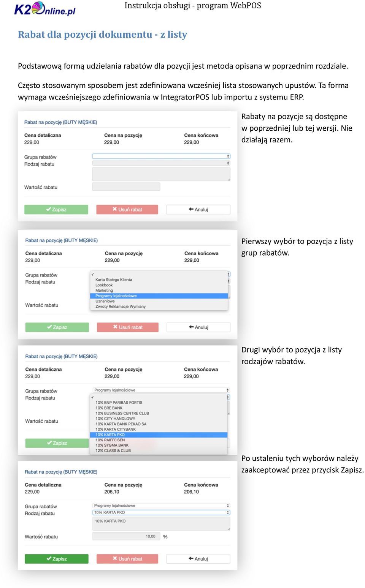The width and height of the screenshot is (365, 588).
Task: Open empty Grupa rabatów dropdown in first dialog
Action: click(x=161, y=156)
